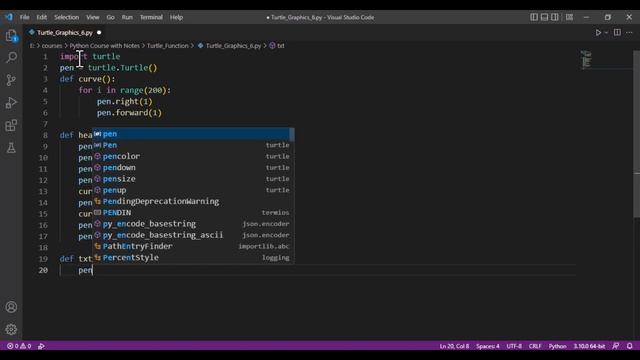Click Python language mode in status bar
The height and width of the screenshot is (360, 640).
coord(558,346)
